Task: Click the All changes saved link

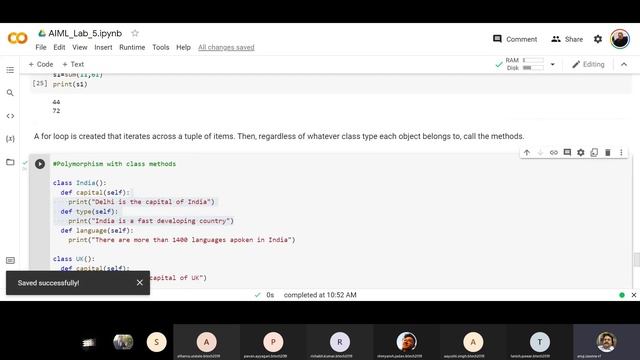Action: pos(226,47)
